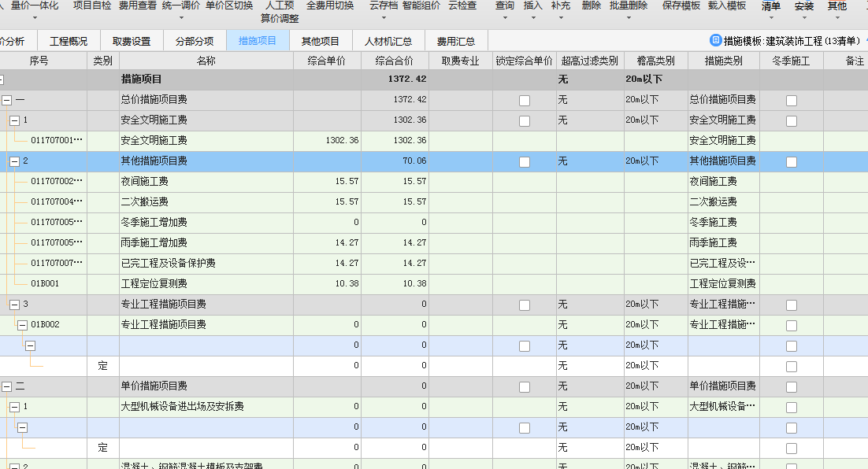The height and width of the screenshot is (469, 868).
Task: Switch to the 分部分项 tab
Action: pos(195,41)
